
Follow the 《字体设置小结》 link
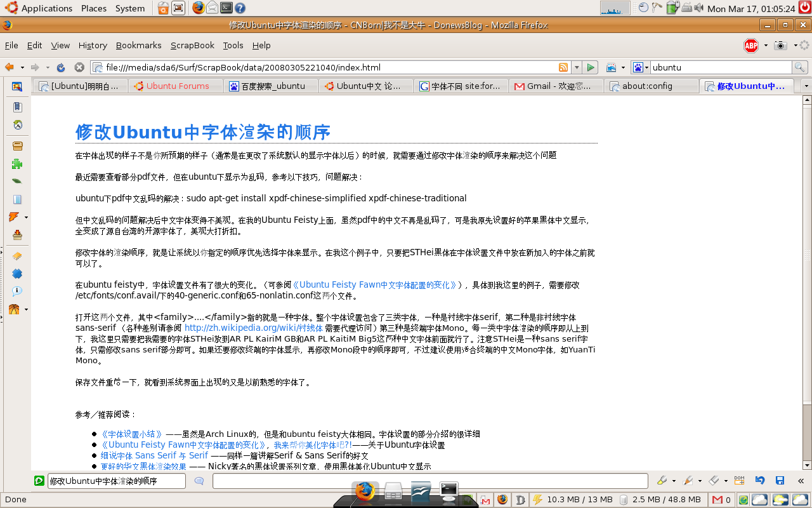132,434
